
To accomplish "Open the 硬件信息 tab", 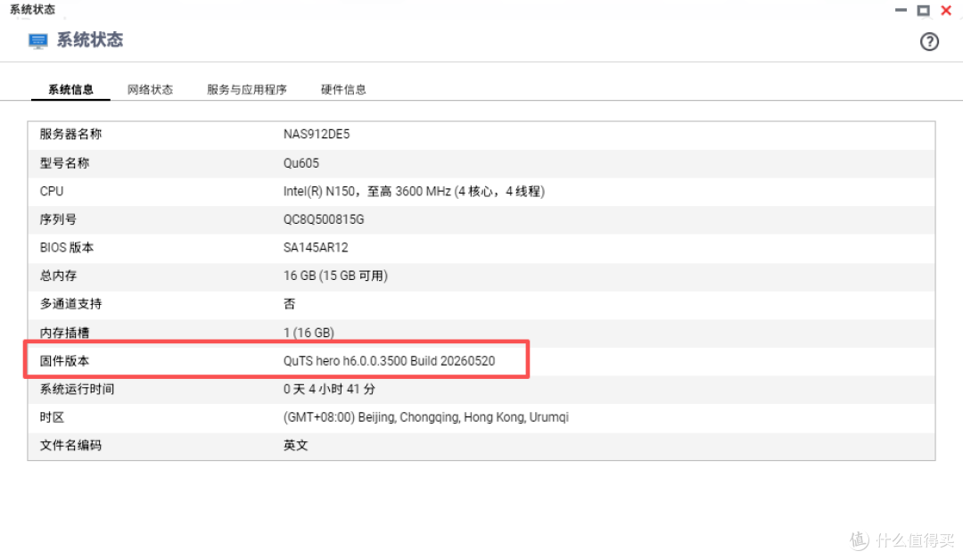I will pyautogui.click(x=343, y=90).
